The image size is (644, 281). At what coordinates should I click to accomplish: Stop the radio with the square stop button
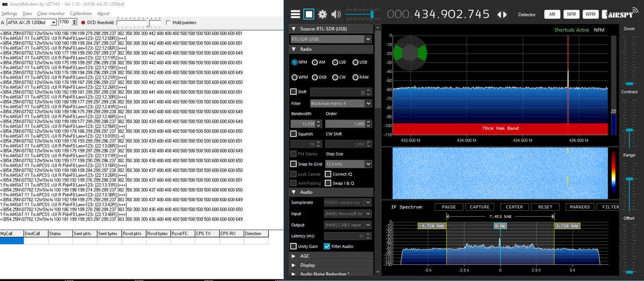[309, 14]
